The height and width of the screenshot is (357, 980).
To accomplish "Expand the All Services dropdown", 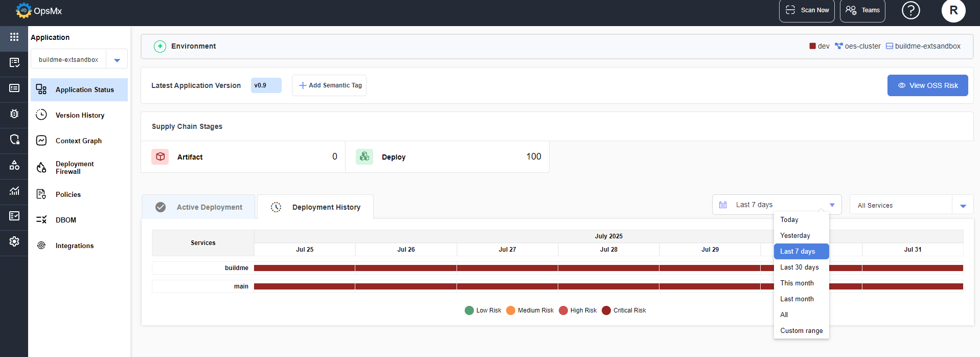I will (963, 206).
